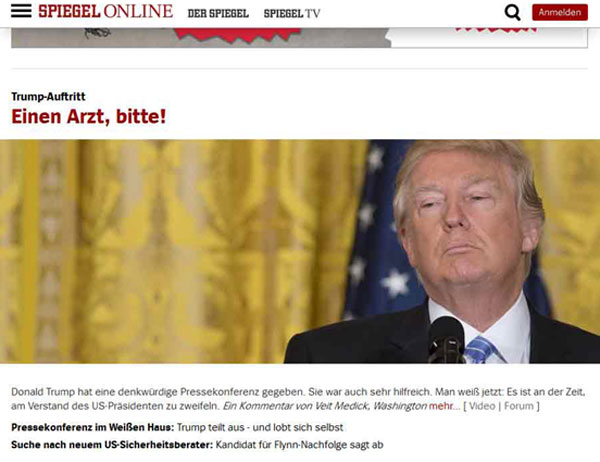
Task: Open 'Pressekonferenz im Weißen Haus' article
Action: point(93,427)
